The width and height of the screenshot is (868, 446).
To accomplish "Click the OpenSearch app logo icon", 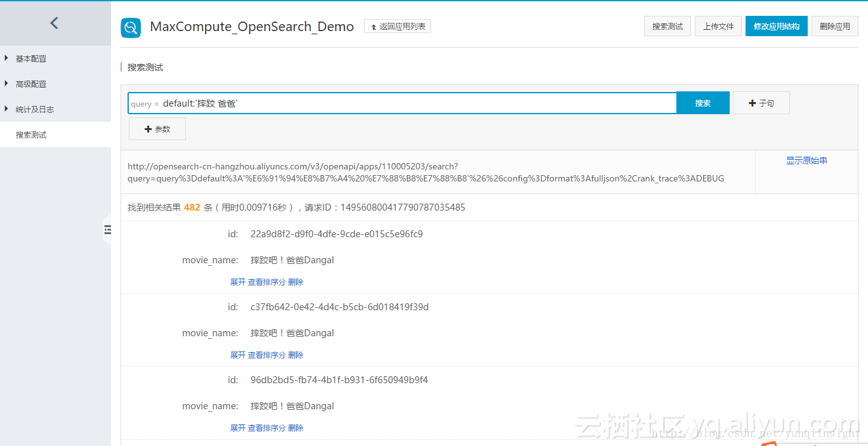I will 131,27.
